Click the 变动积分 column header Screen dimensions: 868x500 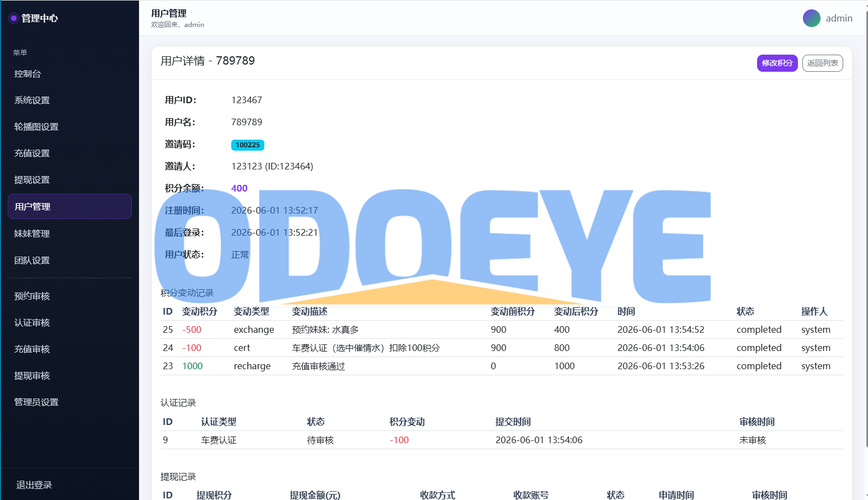200,311
